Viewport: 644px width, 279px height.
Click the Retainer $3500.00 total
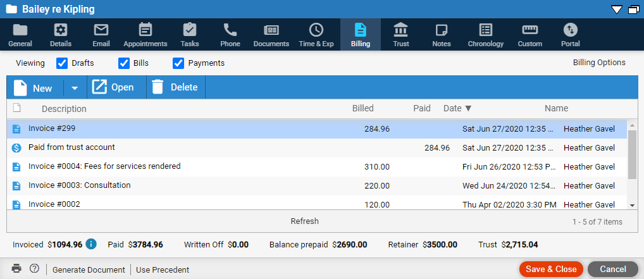[423, 245]
